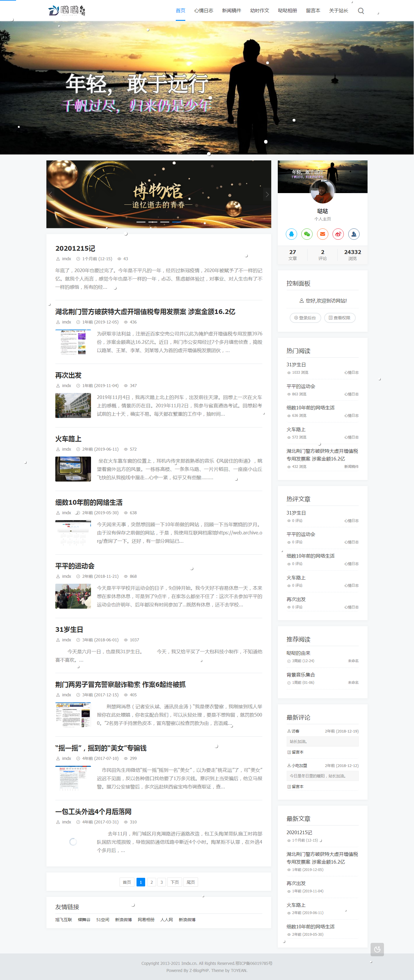Click the 查看权限 button
Viewport: 414px width, 980px height.
coord(340,318)
